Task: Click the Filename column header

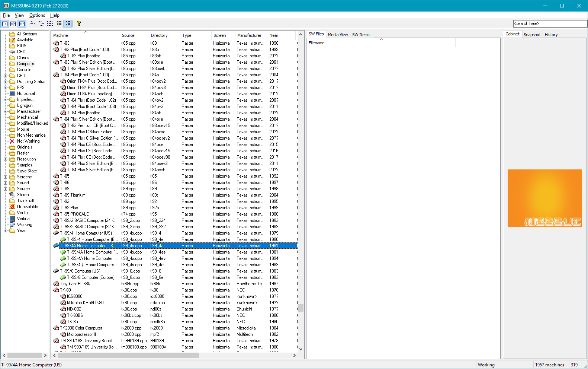Action: click(381, 43)
